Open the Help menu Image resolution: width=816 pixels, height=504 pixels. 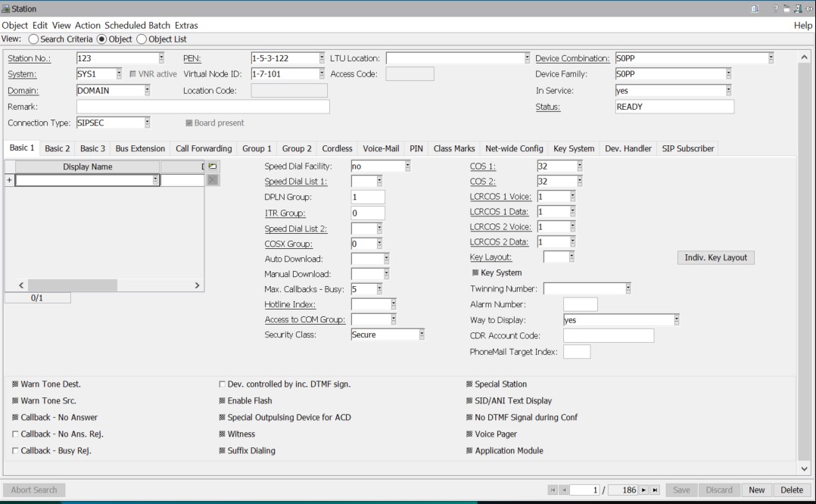coord(803,25)
